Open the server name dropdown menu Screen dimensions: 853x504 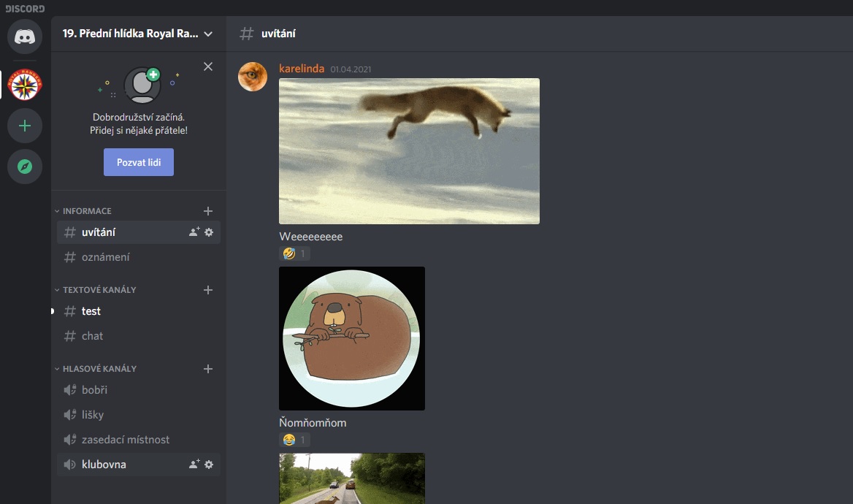(208, 34)
